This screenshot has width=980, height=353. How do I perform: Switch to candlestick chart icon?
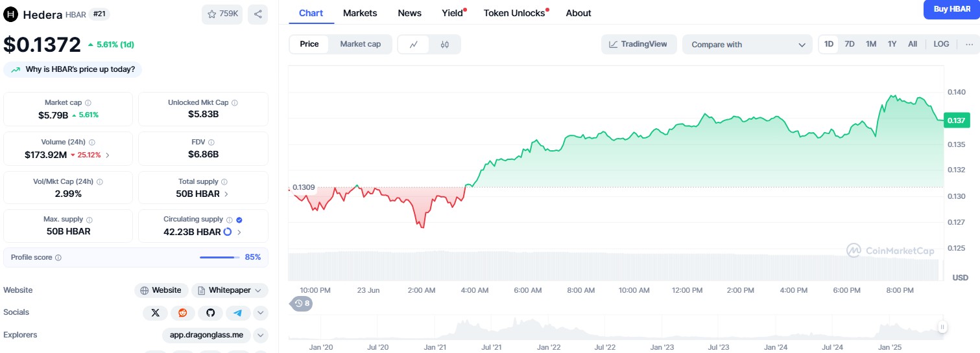coord(444,44)
